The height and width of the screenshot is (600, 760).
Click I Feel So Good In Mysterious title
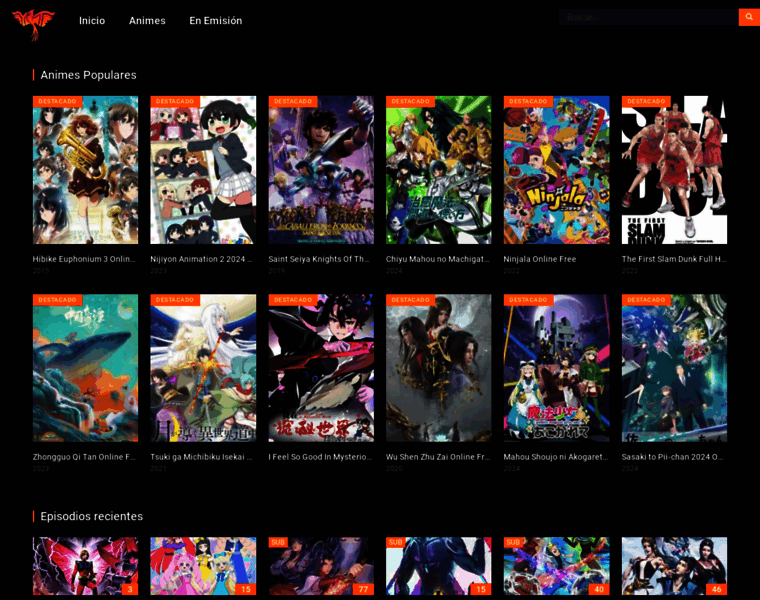click(320, 457)
